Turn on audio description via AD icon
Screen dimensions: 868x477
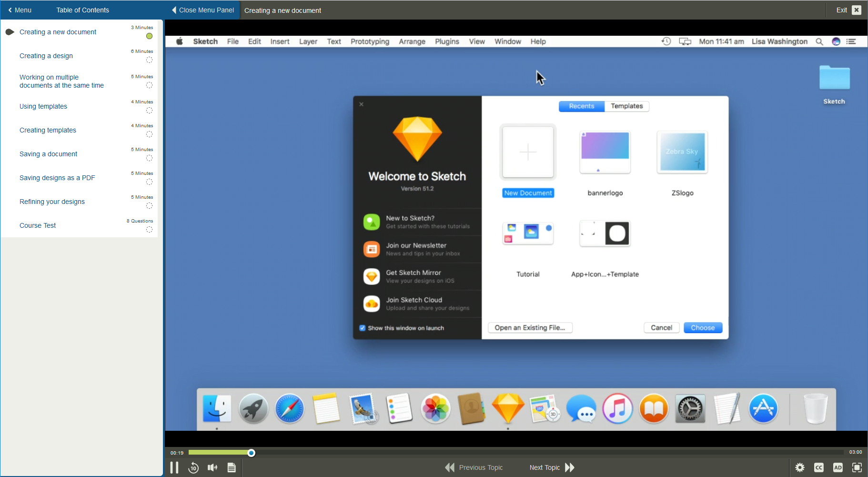(838, 467)
